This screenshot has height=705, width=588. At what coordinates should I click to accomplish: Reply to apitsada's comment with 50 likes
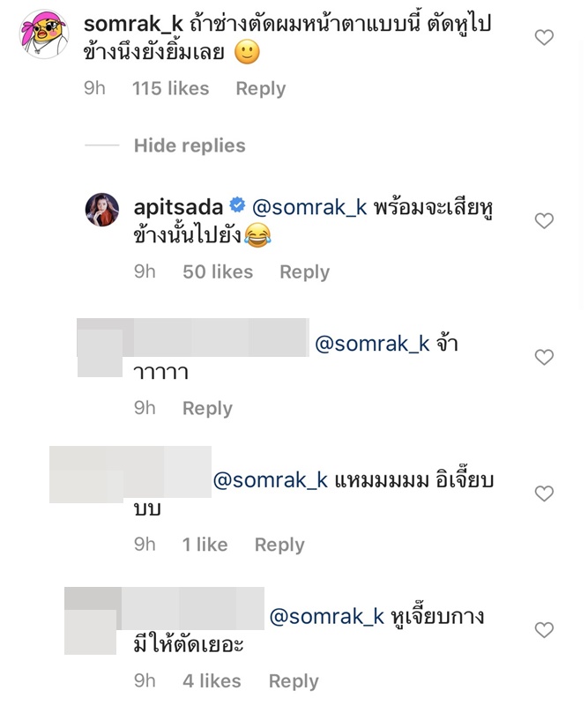coord(304,272)
